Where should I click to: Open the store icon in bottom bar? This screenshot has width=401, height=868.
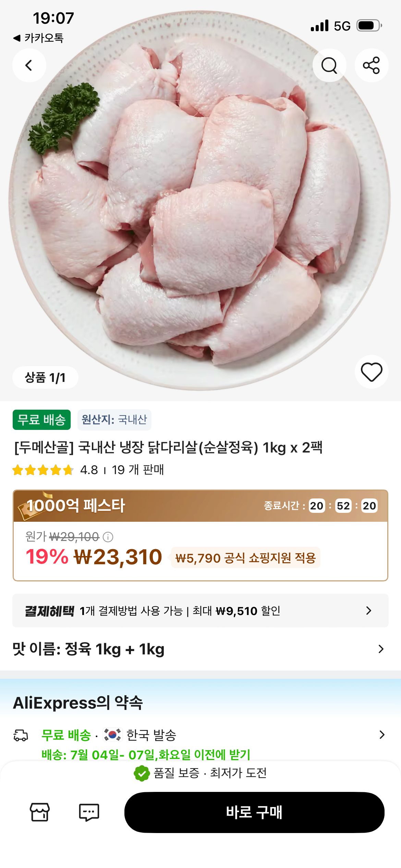click(40, 812)
